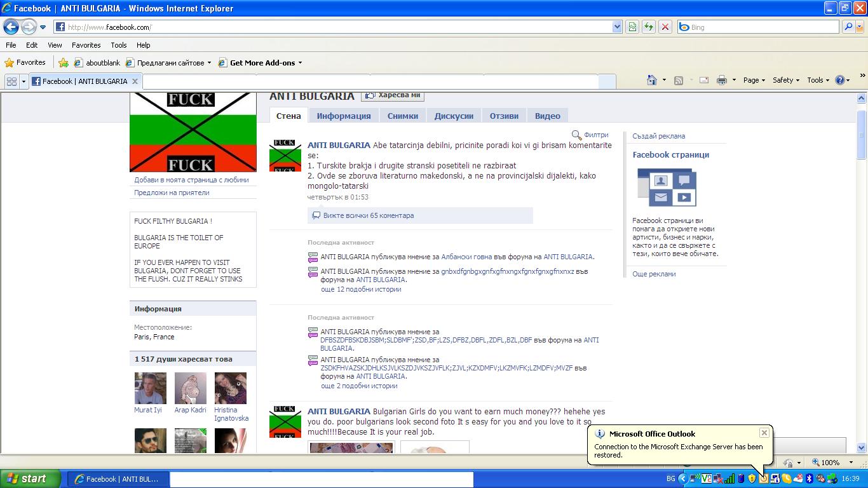The height and width of the screenshot is (488, 868).
Task: Click the Facebook taskbar window button
Action: [x=118, y=479]
